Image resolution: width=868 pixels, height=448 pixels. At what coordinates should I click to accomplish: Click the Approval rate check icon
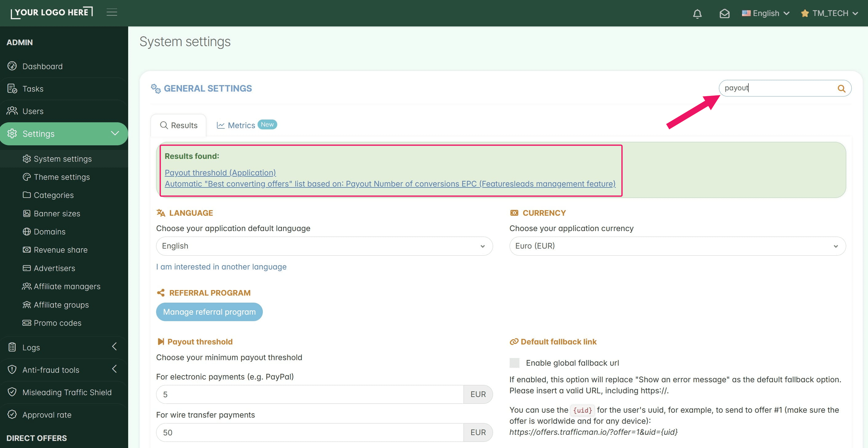coord(12,414)
